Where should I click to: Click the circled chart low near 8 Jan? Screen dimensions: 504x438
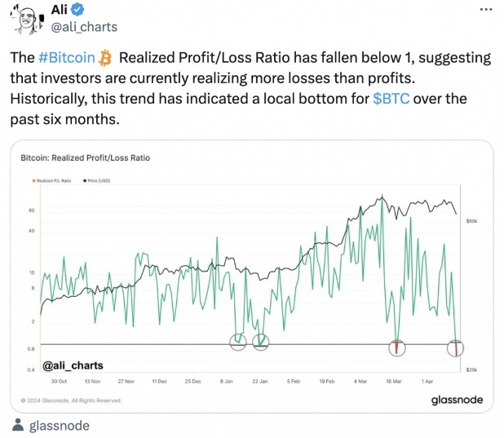(x=237, y=343)
